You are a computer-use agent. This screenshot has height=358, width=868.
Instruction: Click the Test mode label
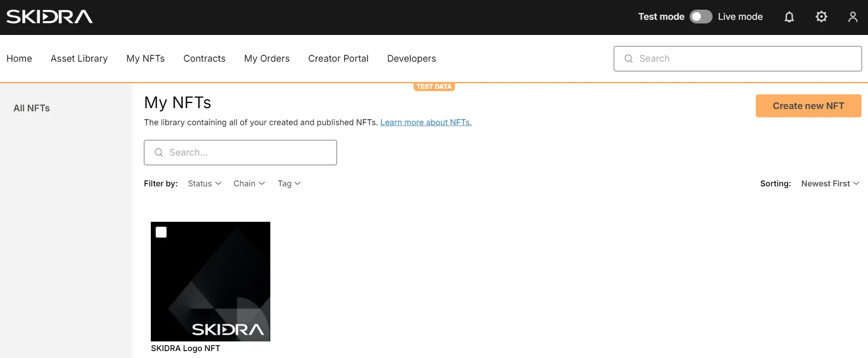661,17
